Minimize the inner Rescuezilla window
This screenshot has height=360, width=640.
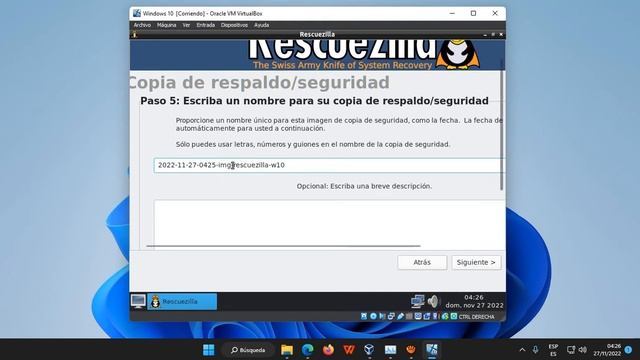[485, 35]
